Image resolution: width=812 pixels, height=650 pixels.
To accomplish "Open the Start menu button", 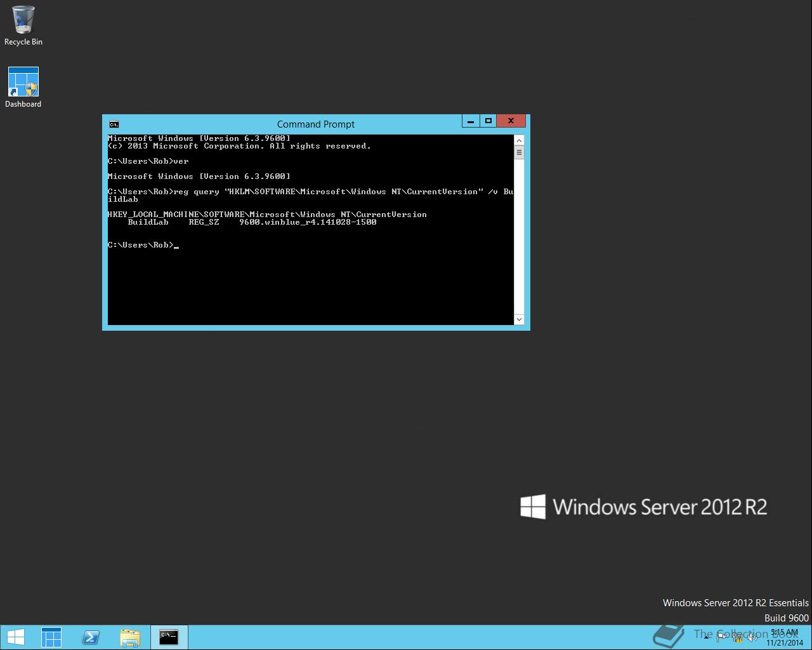I will 15,637.
